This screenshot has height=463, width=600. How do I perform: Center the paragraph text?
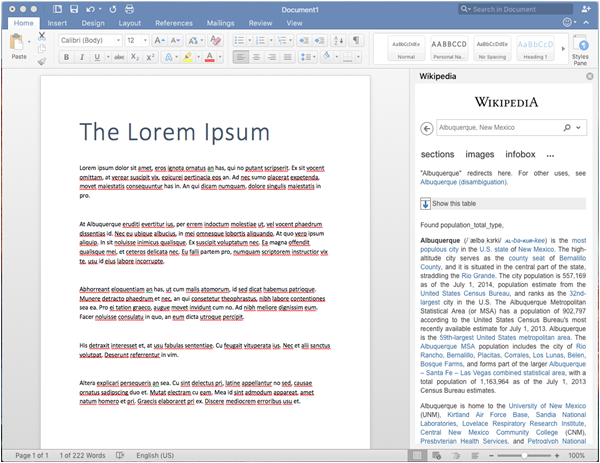point(256,57)
